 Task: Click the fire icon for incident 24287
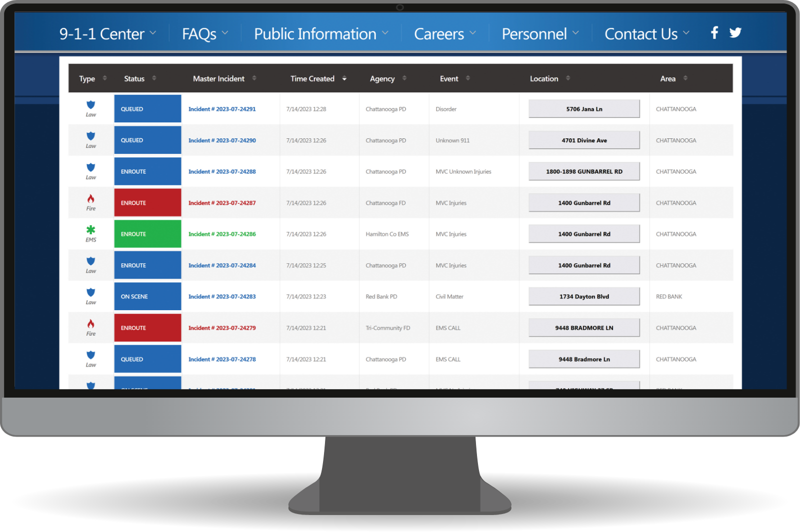[90, 199]
